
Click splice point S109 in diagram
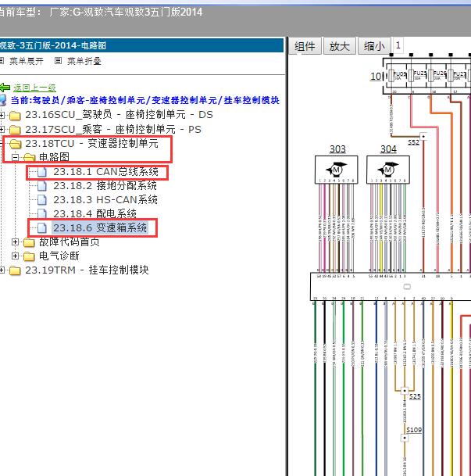[x=405, y=438]
